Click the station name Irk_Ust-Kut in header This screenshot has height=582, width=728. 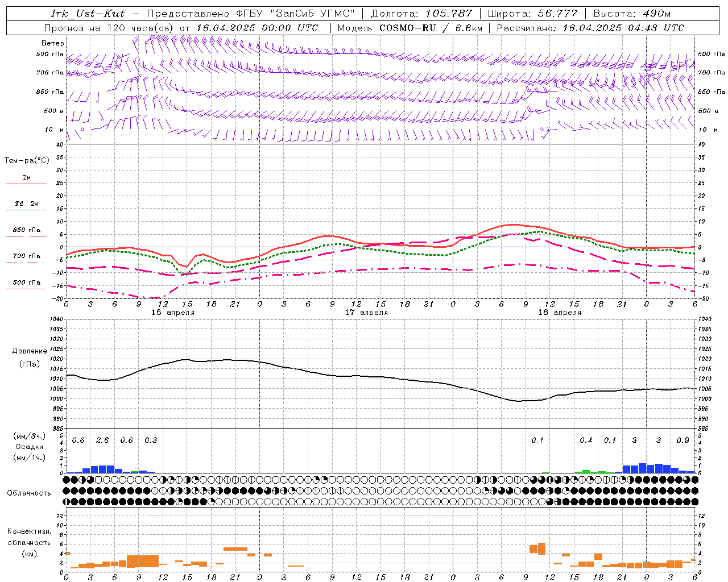click(x=88, y=14)
